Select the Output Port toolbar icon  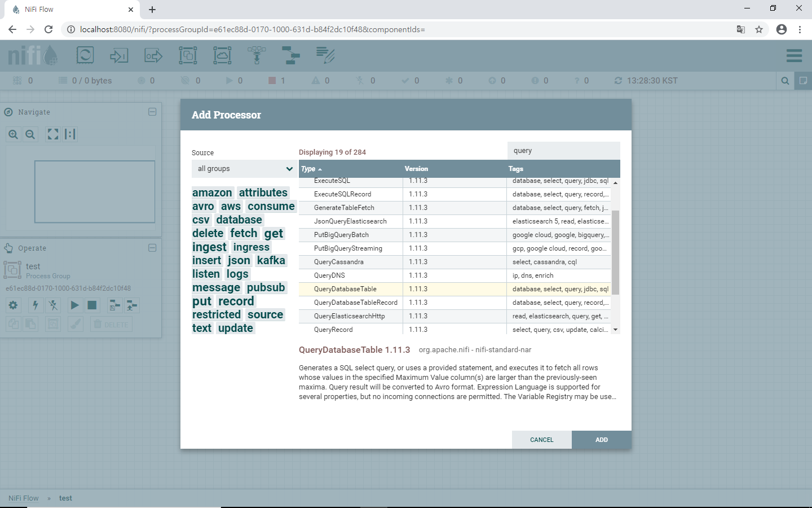pyautogui.click(x=153, y=55)
